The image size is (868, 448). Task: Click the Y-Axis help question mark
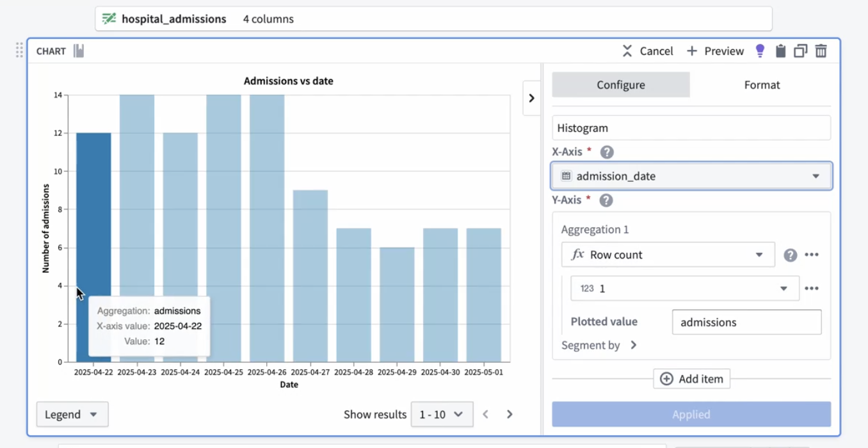606,200
